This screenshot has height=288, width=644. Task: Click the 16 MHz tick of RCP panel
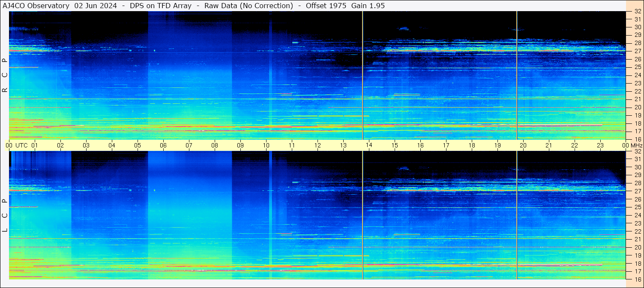(637, 139)
